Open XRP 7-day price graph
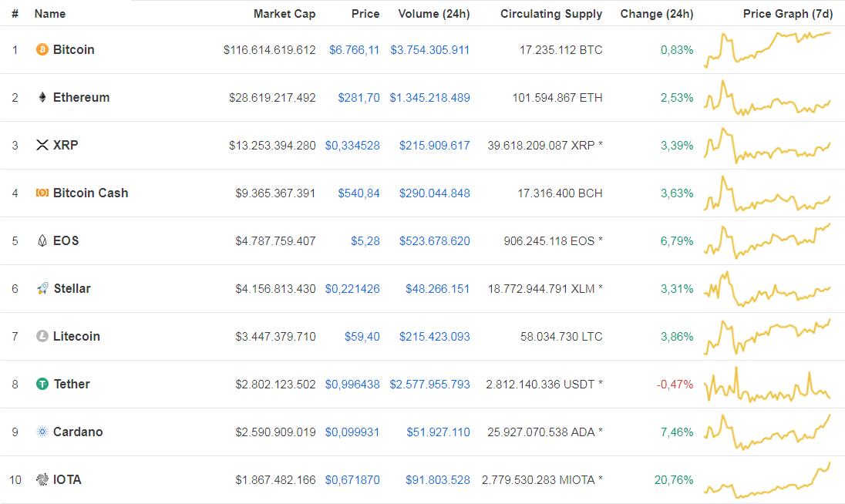This screenshot has width=845, height=504. point(767,146)
